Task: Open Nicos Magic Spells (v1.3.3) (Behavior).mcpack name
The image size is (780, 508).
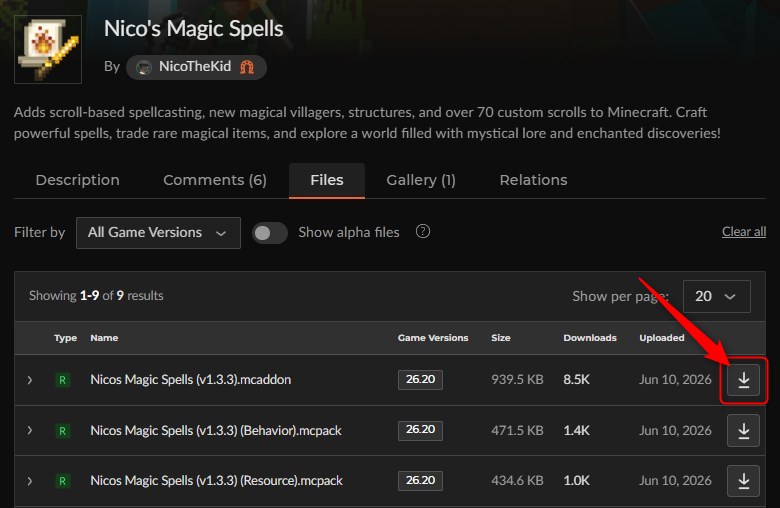Action: click(216, 430)
